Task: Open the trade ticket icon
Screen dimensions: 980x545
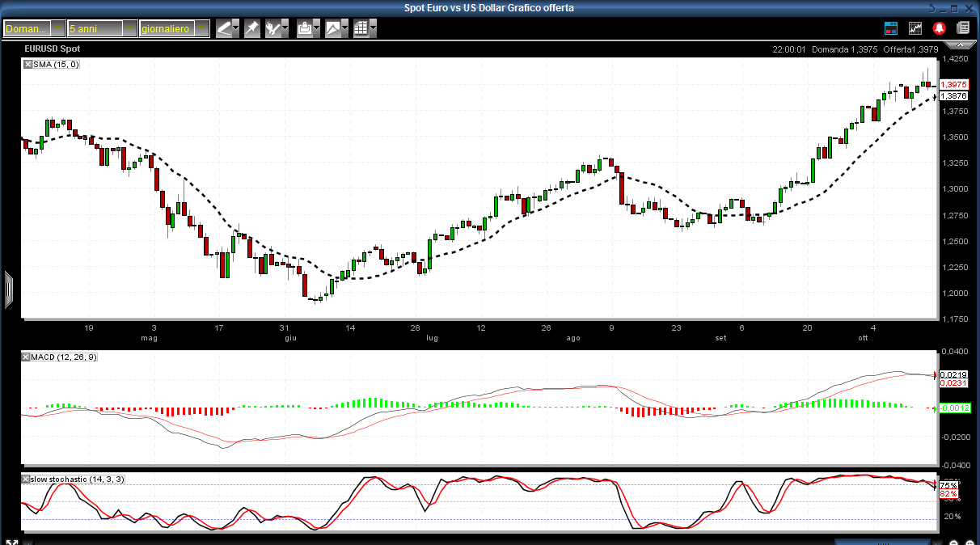Action: (x=891, y=28)
